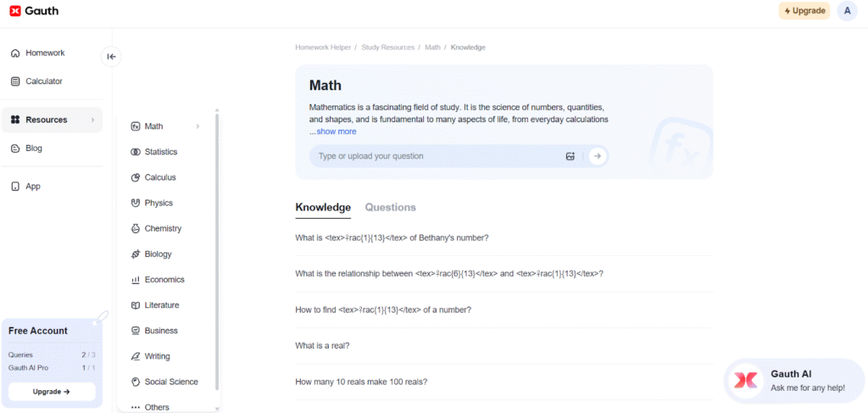Image resolution: width=868 pixels, height=413 pixels.
Task: Collapse the sidebar with the arrow icon
Action: 111,56
